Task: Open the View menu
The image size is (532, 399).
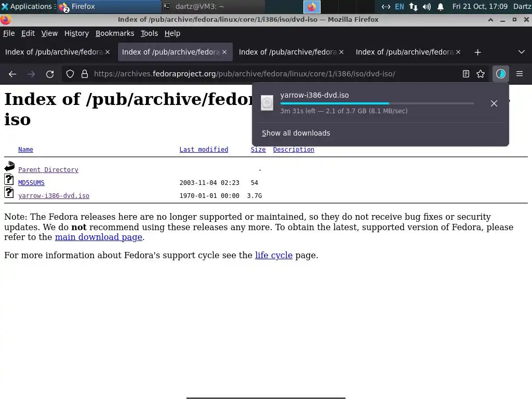Action: click(49, 33)
